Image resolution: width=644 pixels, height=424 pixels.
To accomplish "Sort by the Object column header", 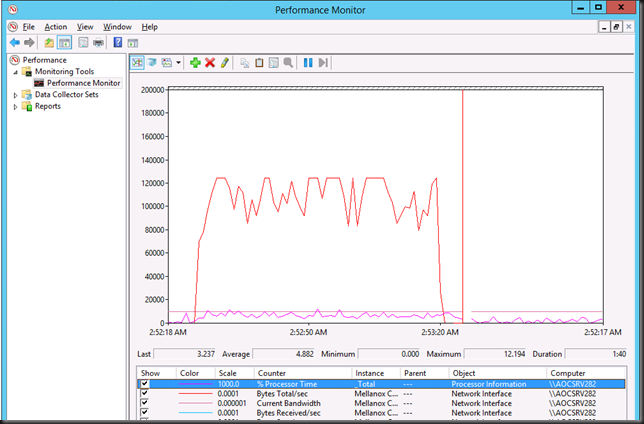I will click(x=498, y=373).
